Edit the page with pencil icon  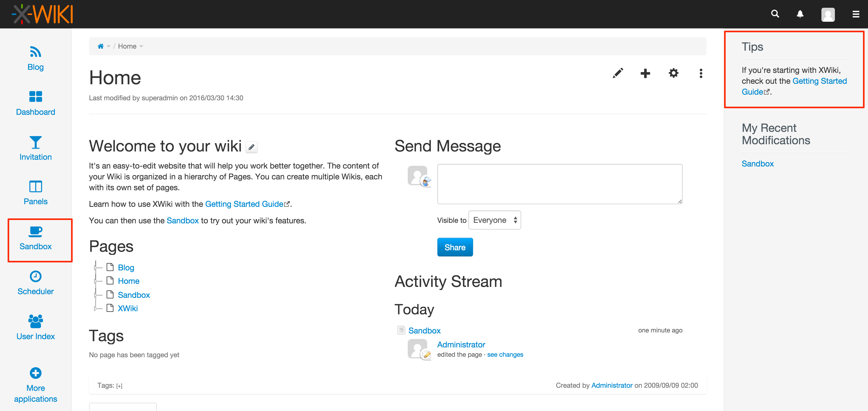coord(618,73)
